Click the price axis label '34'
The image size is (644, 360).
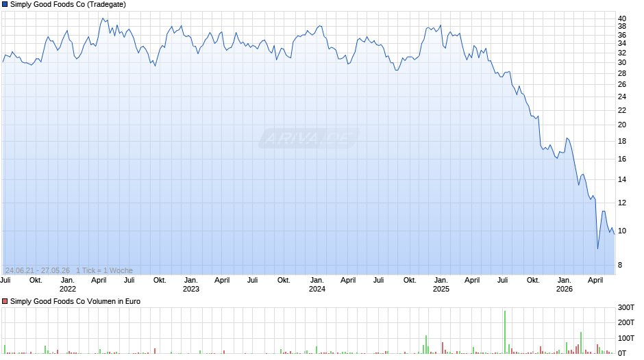pyautogui.click(x=622, y=43)
